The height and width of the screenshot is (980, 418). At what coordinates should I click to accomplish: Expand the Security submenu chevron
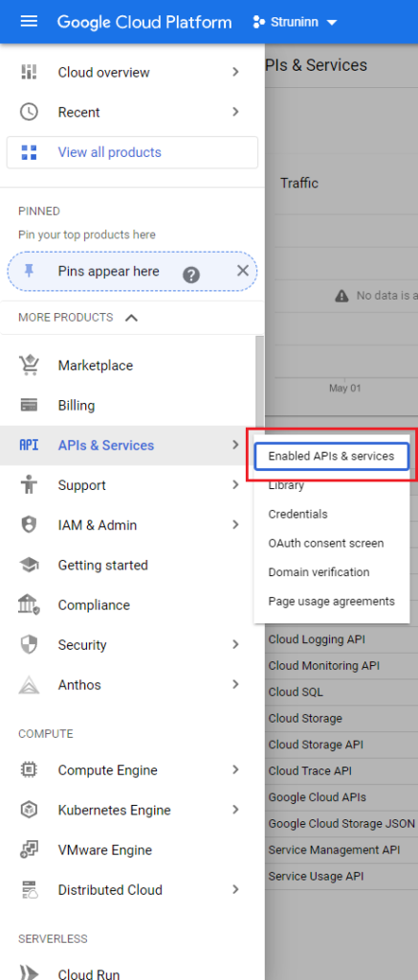[x=235, y=644]
